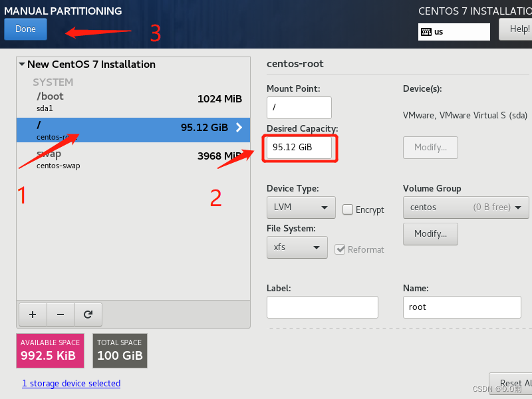The height and width of the screenshot is (399, 532).
Task: Select the /boot sda1 partition row
Action: pos(134,102)
